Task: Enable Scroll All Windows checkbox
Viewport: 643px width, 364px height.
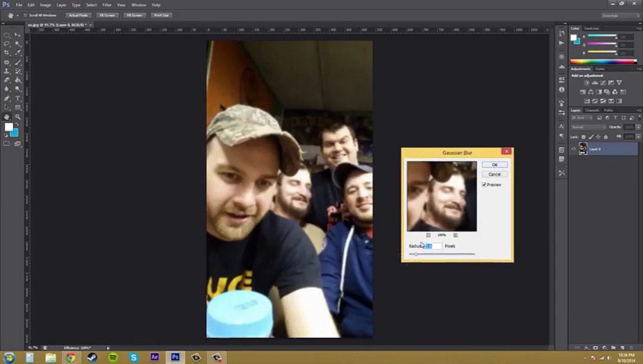Action: [x=26, y=15]
